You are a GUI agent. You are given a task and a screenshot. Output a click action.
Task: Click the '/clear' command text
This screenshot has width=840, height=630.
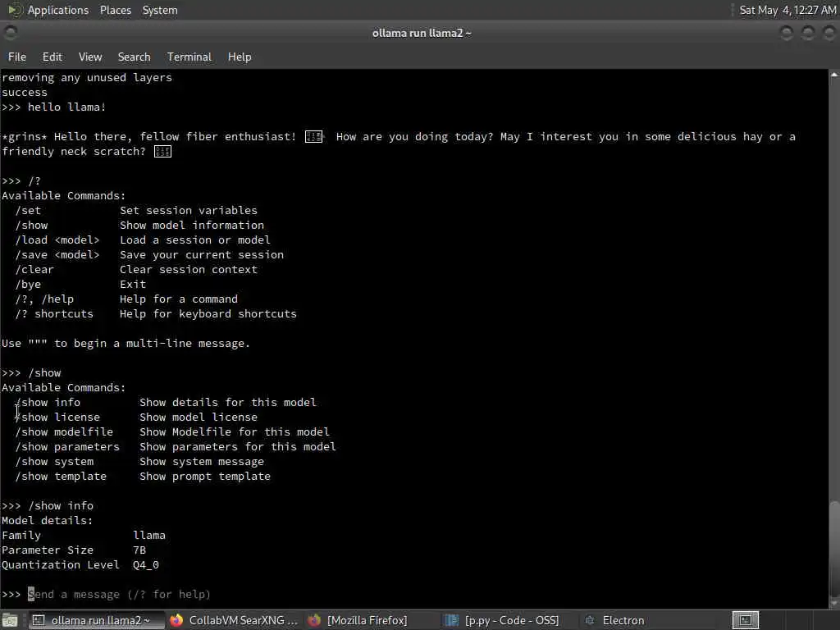(x=34, y=269)
